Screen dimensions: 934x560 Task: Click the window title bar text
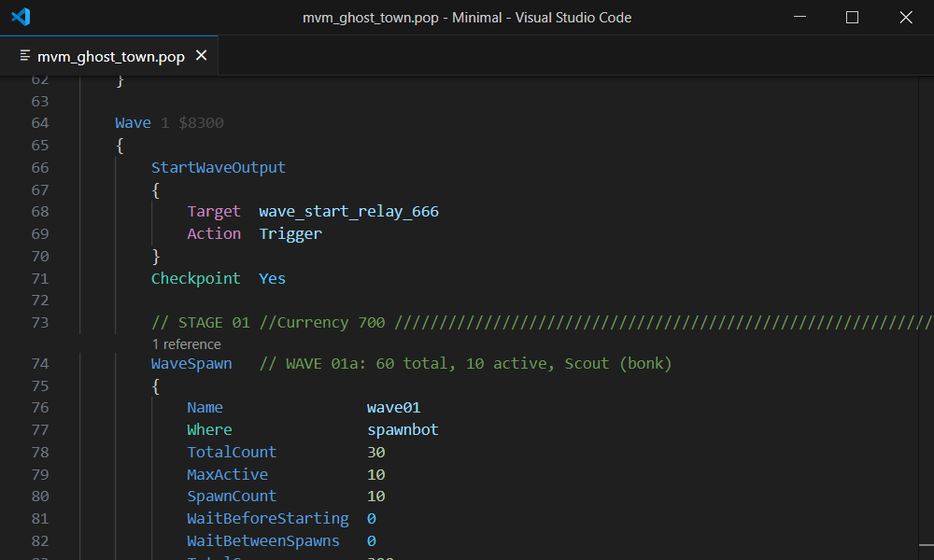coord(467,17)
